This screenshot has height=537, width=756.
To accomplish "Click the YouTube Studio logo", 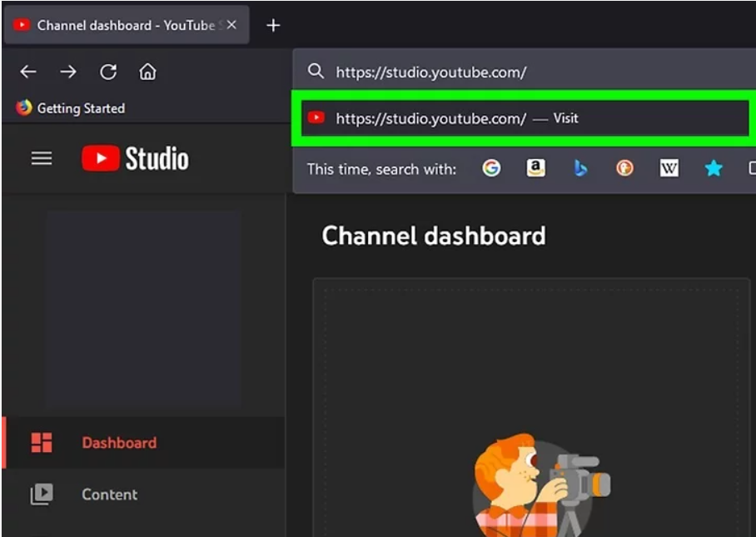I will 135,158.
